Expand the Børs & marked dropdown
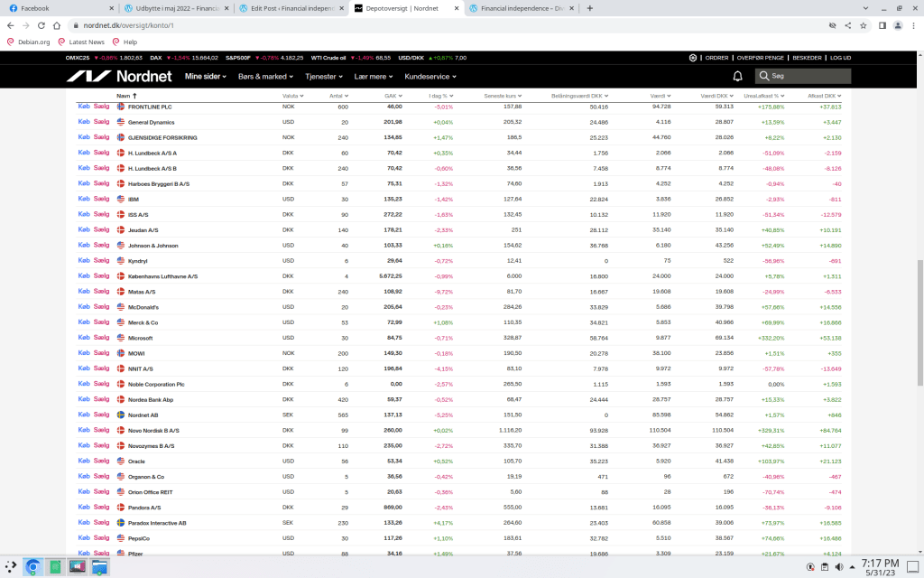 click(267, 76)
